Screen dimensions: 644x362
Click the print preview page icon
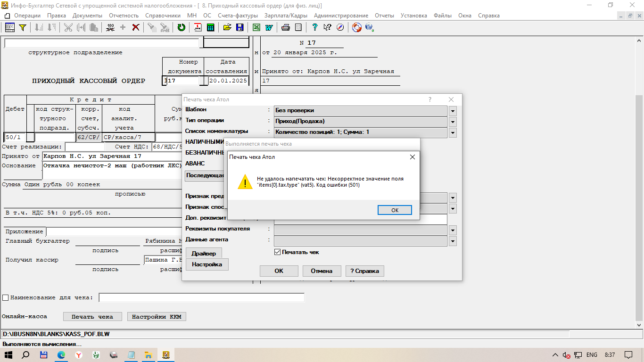click(x=297, y=27)
